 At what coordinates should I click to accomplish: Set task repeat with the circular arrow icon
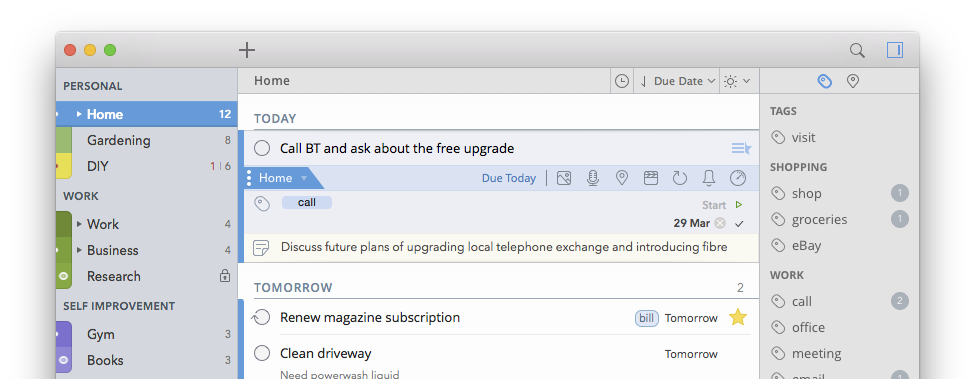680,178
